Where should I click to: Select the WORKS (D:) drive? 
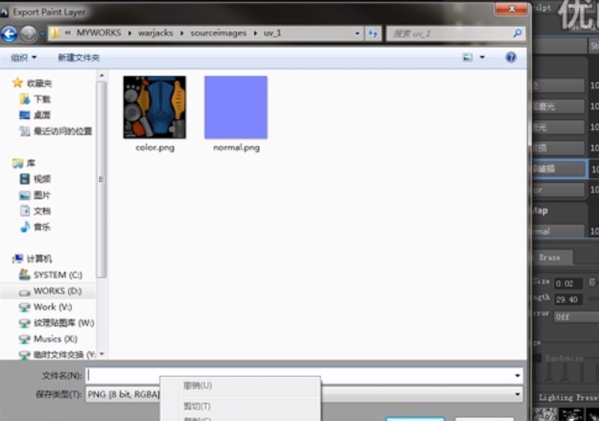[x=50, y=291]
